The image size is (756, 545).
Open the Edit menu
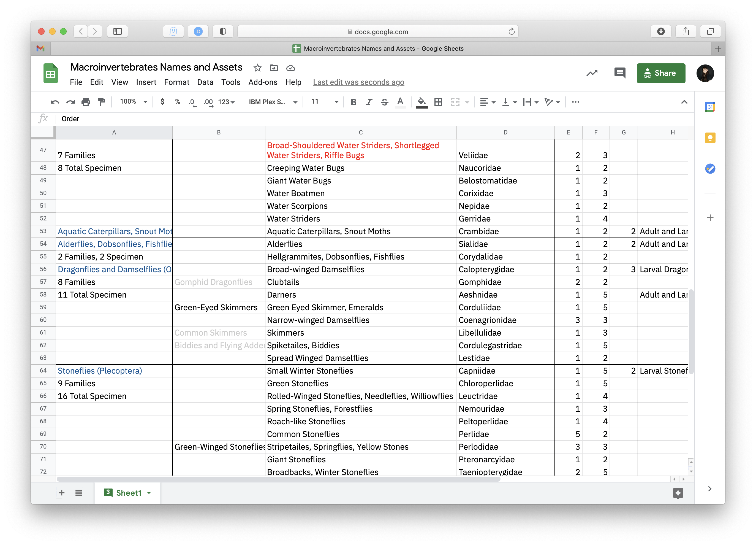tap(97, 82)
